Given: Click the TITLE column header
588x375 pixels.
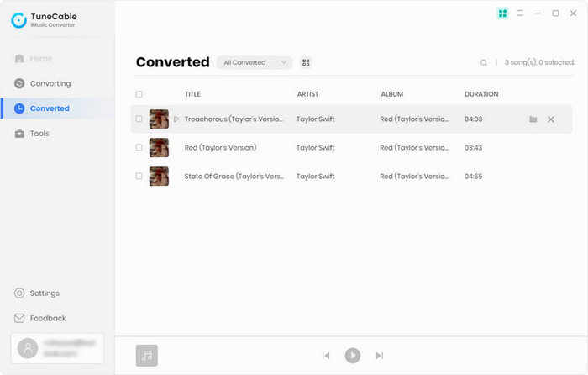Looking at the screenshot, I should coord(192,94).
